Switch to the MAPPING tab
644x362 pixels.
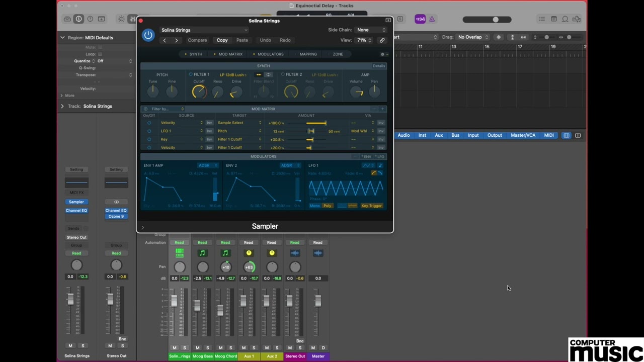coord(308,54)
